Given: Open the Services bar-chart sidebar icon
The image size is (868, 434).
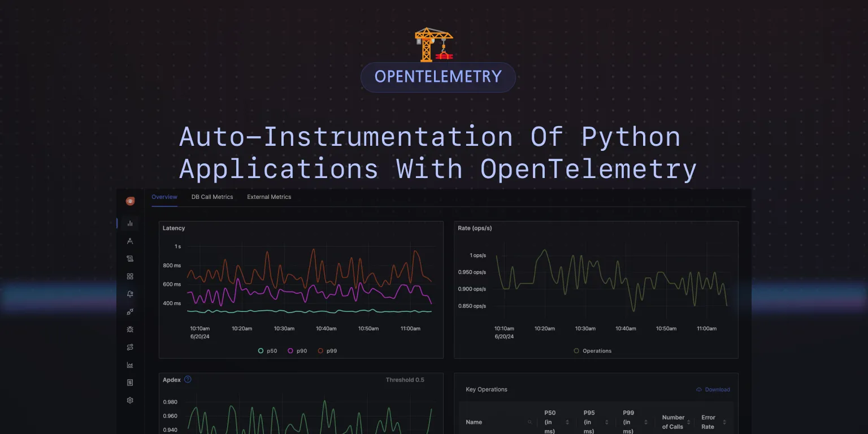Looking at the screenshot, I should click(130, 223).
